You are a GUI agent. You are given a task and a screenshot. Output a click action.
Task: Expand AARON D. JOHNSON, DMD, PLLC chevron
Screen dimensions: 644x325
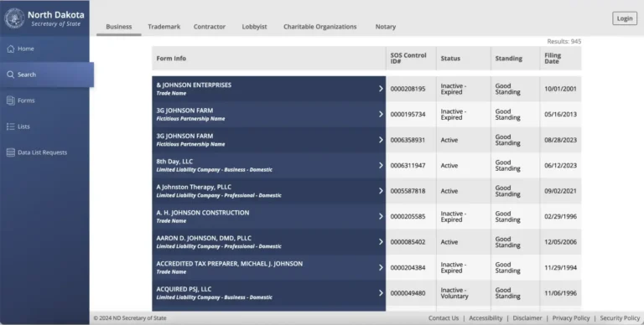[381, 242]
